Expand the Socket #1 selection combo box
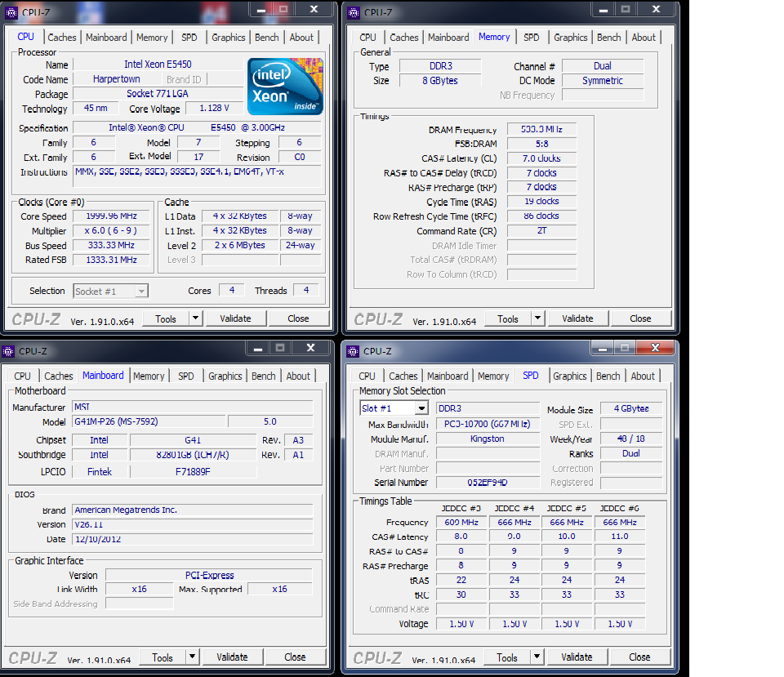Screen dimensions: 784x677 [x=142, y=291]
